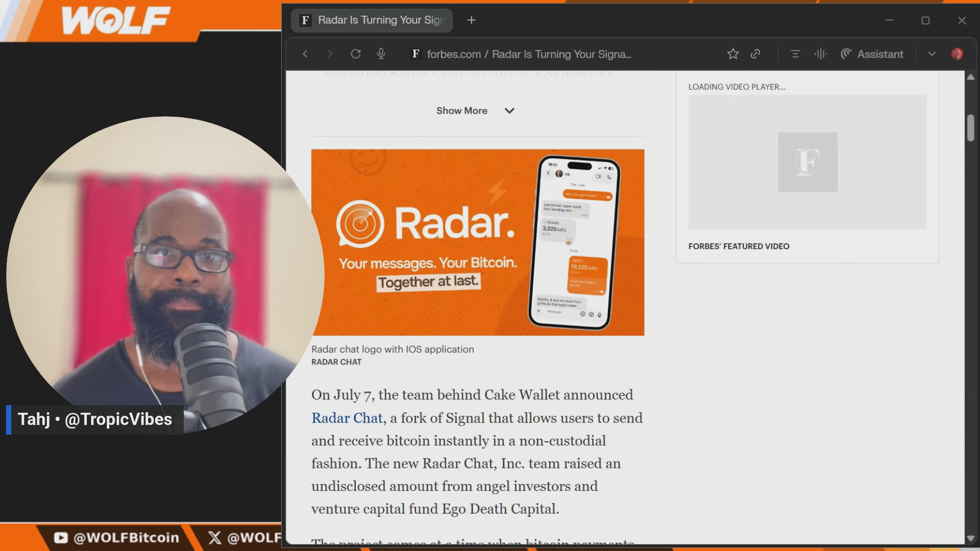980x551 pixels.
Task: Maximize the browser window
Action: tap(925, 20)
